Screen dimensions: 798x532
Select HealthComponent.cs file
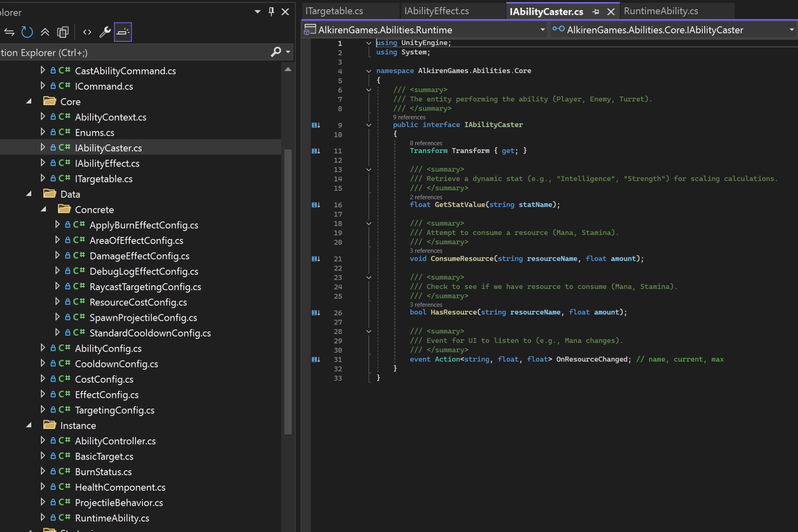coord(120,487)
